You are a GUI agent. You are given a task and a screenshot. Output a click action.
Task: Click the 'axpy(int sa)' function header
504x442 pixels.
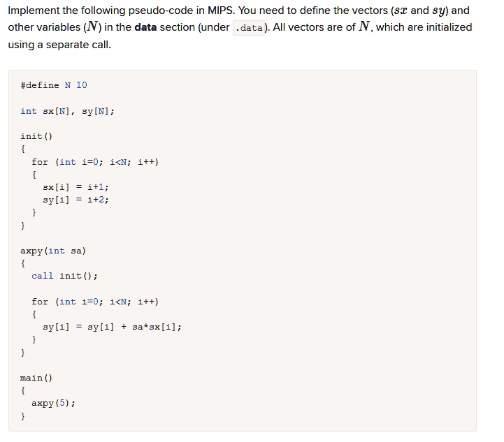53,251
